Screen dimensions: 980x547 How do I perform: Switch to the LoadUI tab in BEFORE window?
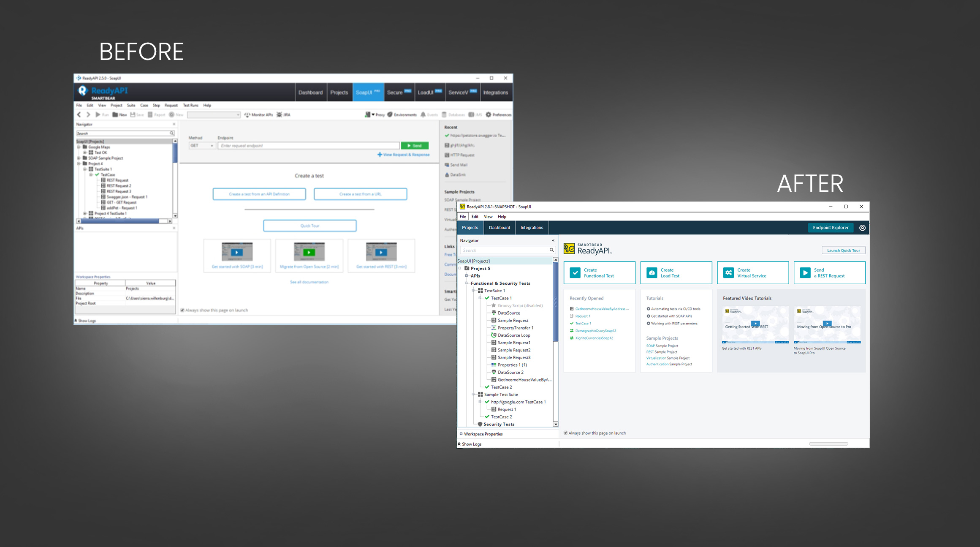(429, 92)
